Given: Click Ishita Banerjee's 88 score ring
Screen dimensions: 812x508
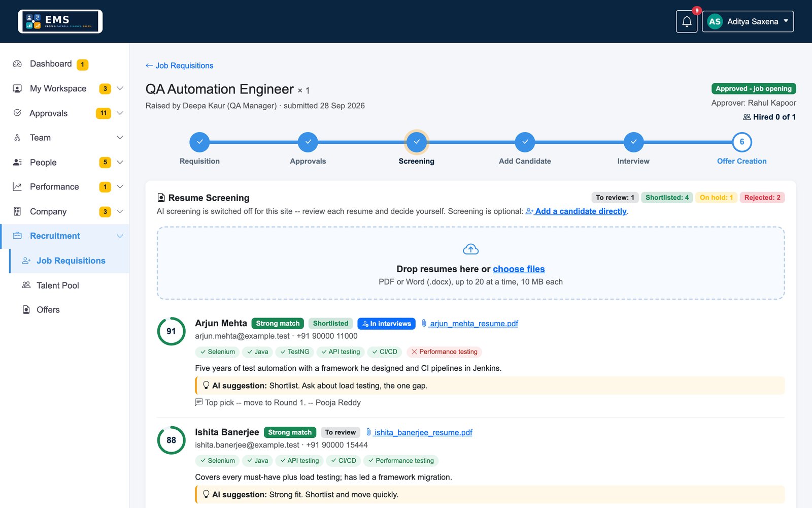Looking at the screenshot, I should pyautogui.click(x=172, y=440).
